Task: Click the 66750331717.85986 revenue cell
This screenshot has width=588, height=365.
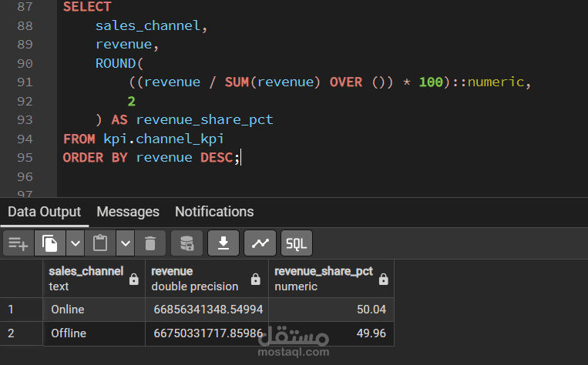Action: pos(207,333)
